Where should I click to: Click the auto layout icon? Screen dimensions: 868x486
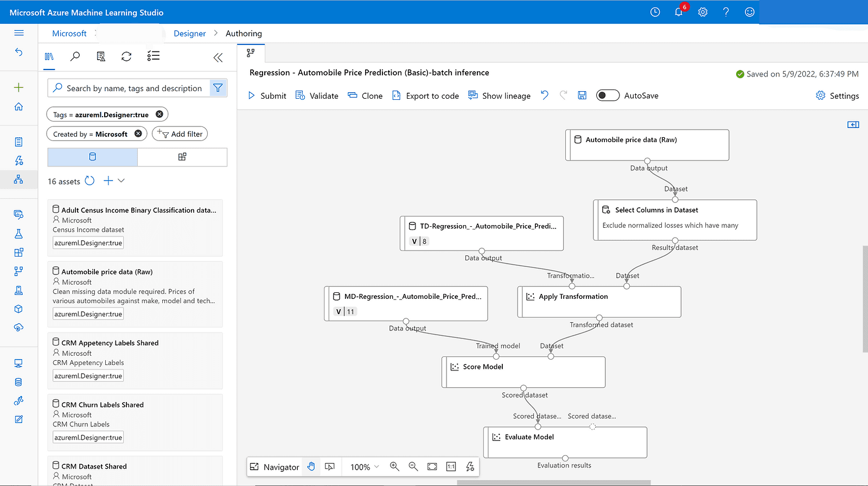(470, 466)
